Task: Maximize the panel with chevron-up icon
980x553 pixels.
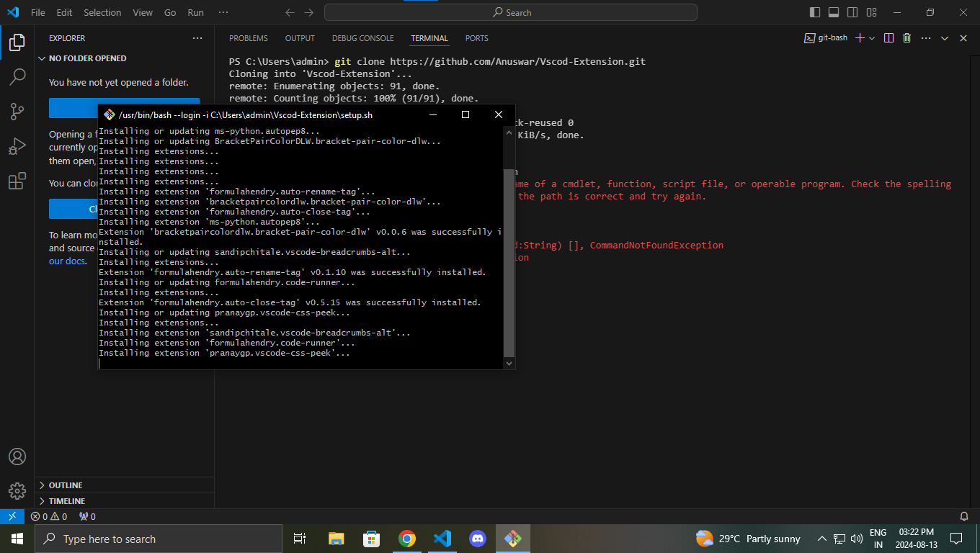Action: (945, 38)
